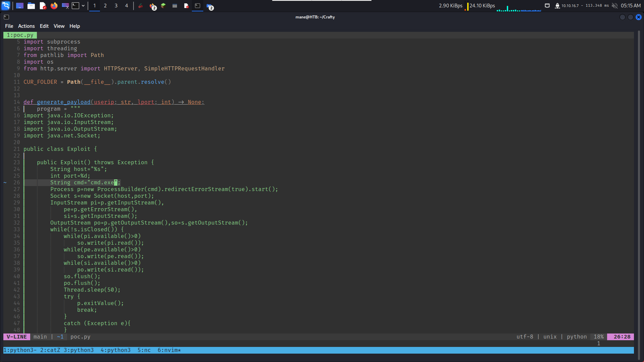Click the V-LINE mode indicator
644x362 pixels.
pyautogui.click(x=17, y=337)
